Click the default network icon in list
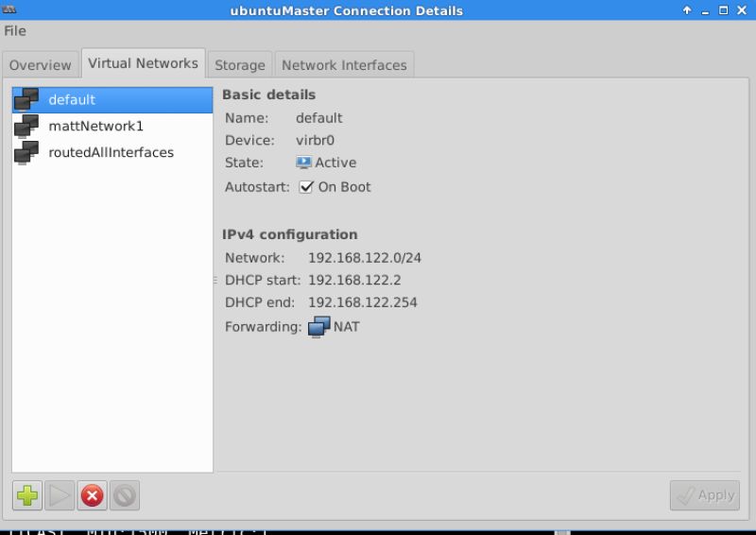The height and width of the screenshot is (535, 756). coord(26,100)
